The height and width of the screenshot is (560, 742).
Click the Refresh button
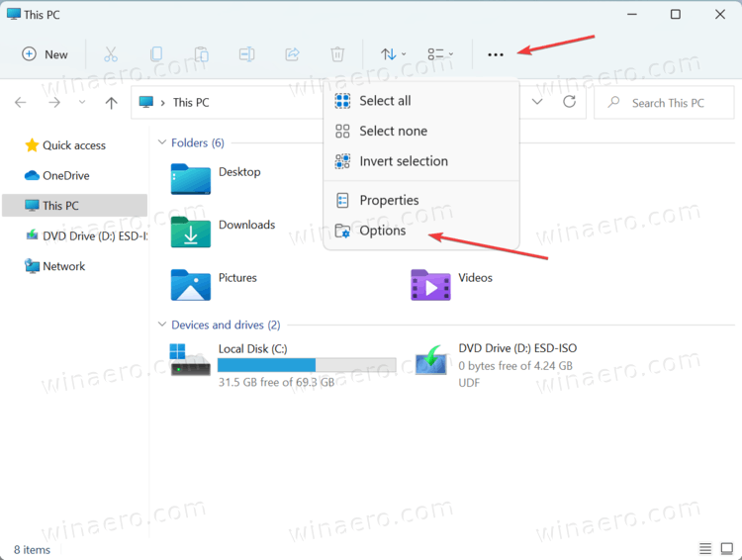click(x=569, y=102)
